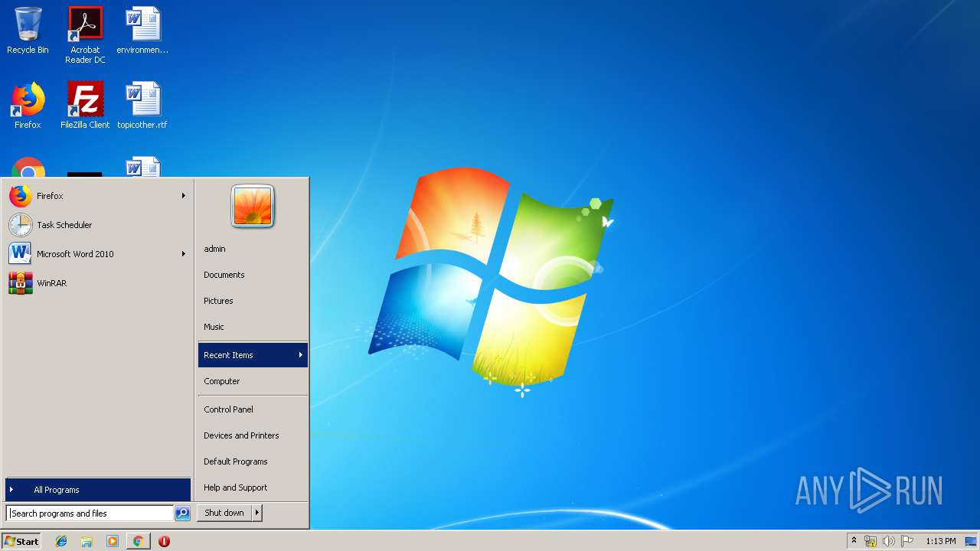Image resolution: width=980 pixels, height=551 pixels.
Task: Click the Firefox icon in Start menu
Action: 21,196
